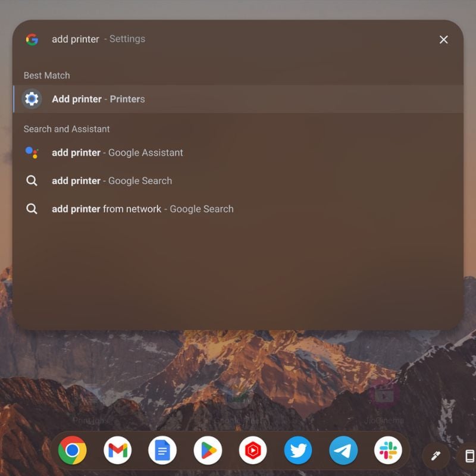Ask Google Assistant about add printer
The height and width of the screenshot is (476, 476).
[117, 152]
